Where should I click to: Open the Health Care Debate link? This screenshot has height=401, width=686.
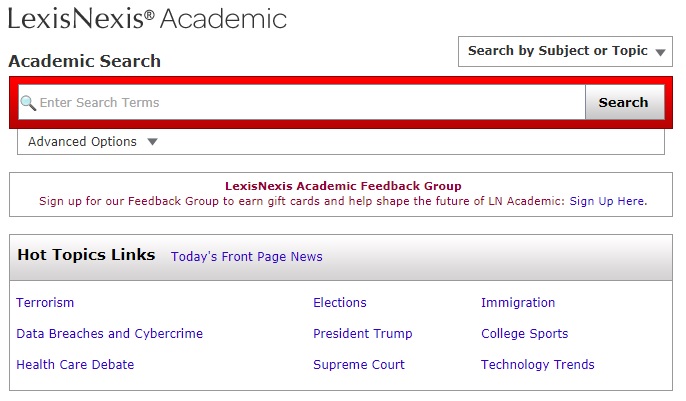75,365
